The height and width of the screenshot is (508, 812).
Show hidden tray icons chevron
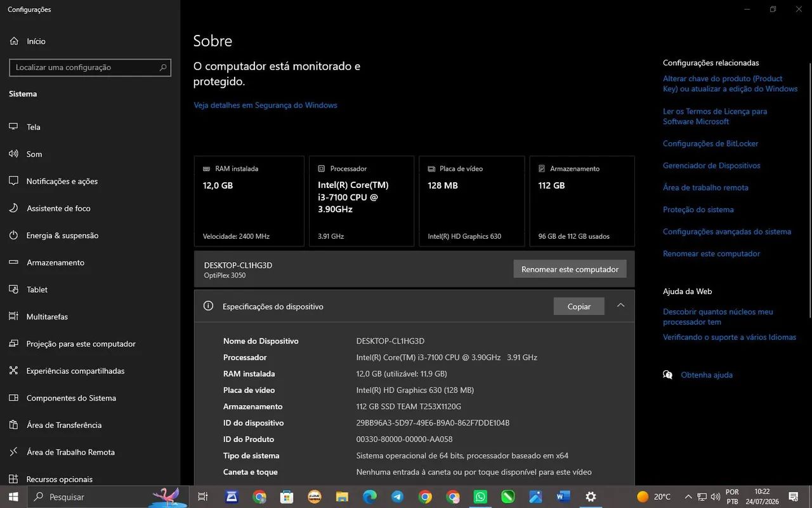688,497
